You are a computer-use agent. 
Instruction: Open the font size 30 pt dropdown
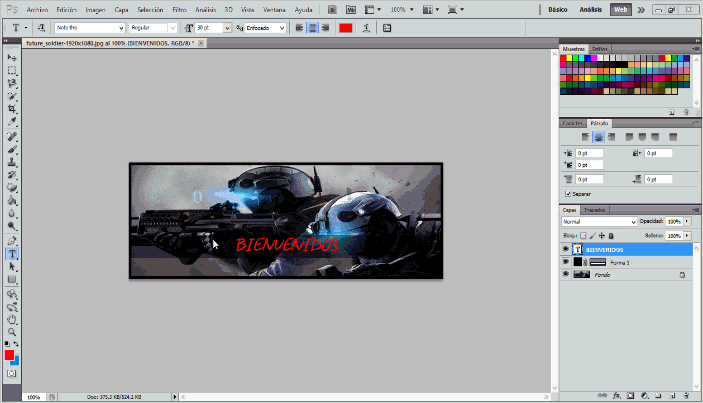(x=227, y=28)
